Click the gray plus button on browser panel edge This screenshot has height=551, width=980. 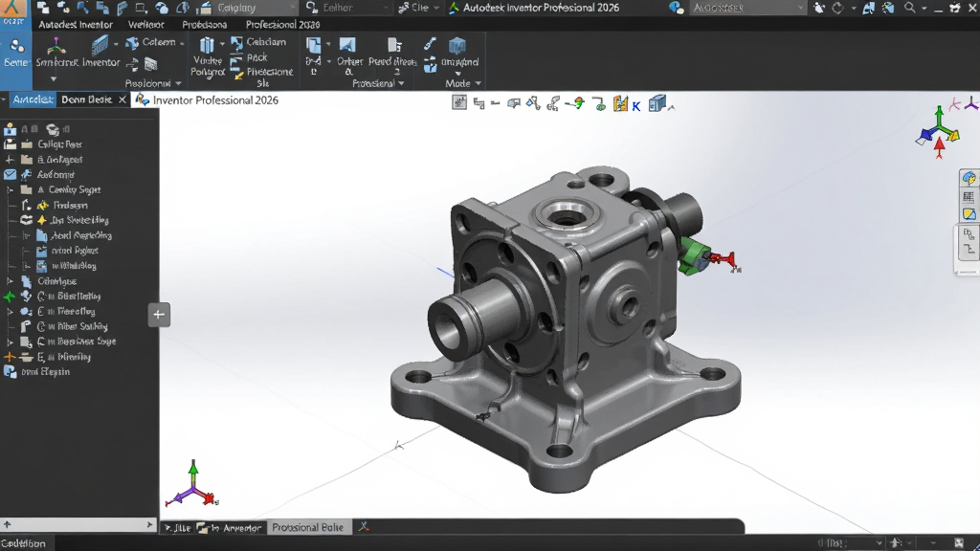(159, 314)
